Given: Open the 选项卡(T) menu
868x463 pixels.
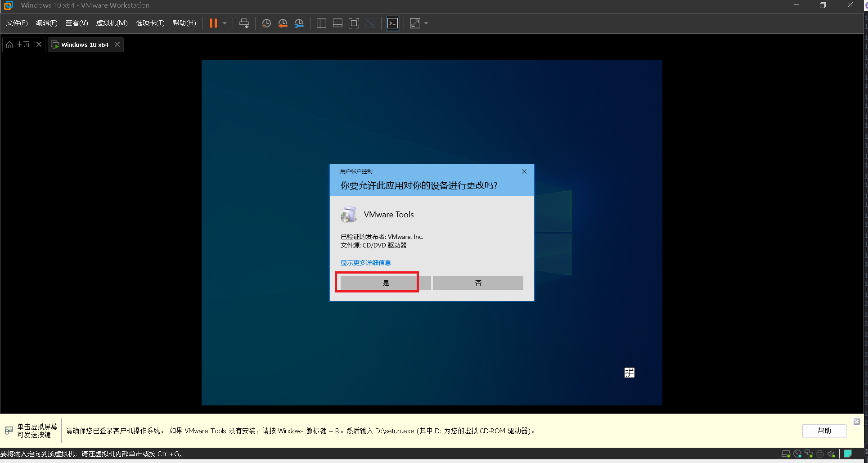Looking at the screenshot, I should point(150,23).
